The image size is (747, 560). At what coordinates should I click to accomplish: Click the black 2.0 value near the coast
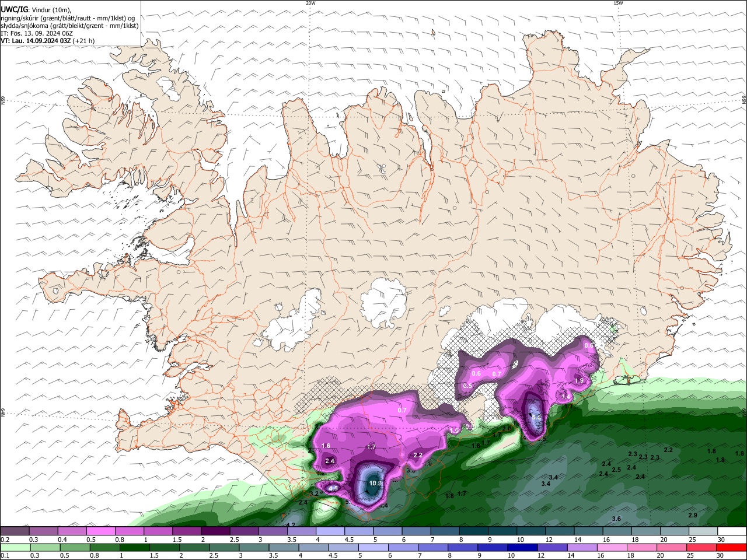tap(507, 429)
